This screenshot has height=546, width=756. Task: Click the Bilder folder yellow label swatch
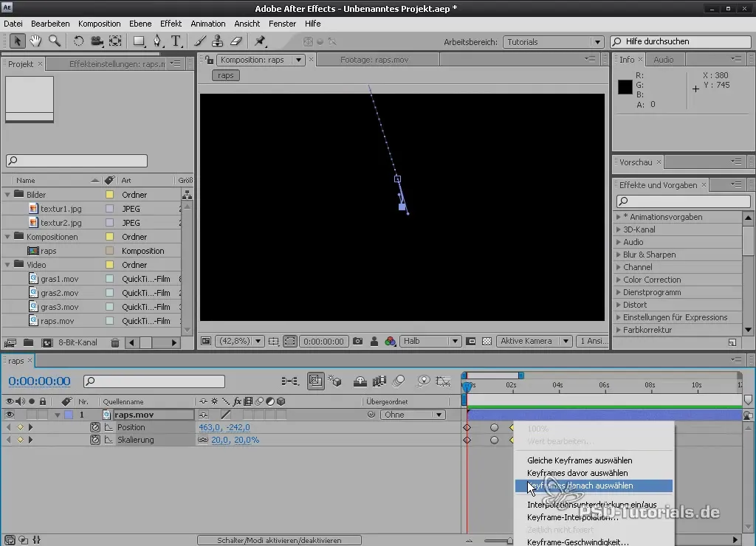click(109, 195)
